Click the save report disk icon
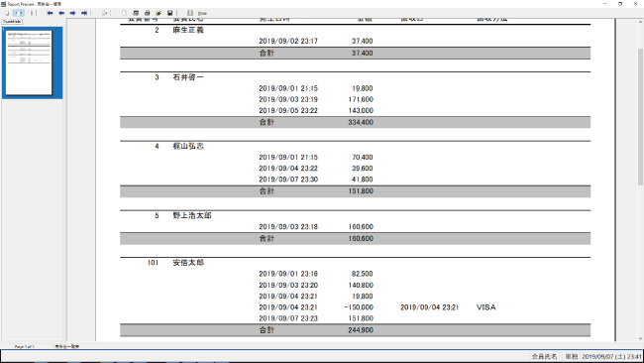 170,13
